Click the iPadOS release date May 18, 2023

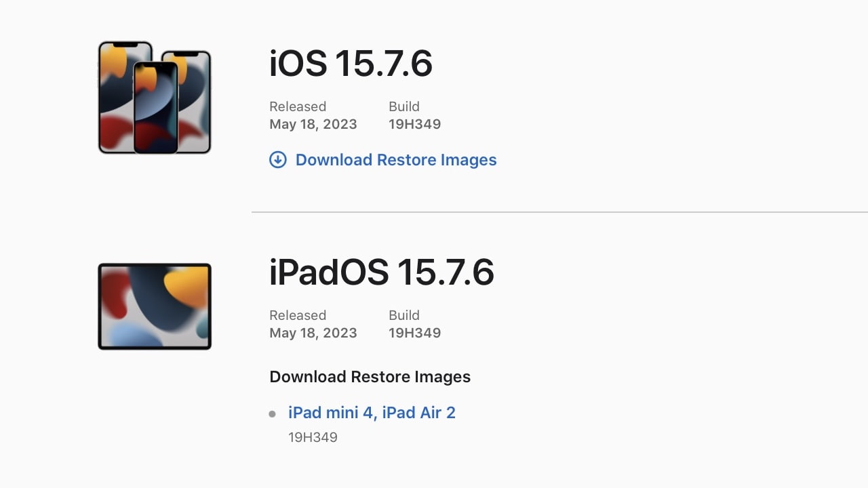pyautogui.click(x=313, y=333)
